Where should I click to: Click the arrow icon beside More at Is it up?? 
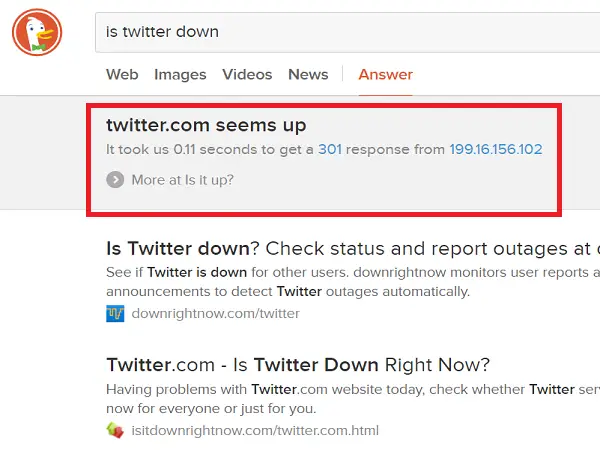tap(115, 179)
